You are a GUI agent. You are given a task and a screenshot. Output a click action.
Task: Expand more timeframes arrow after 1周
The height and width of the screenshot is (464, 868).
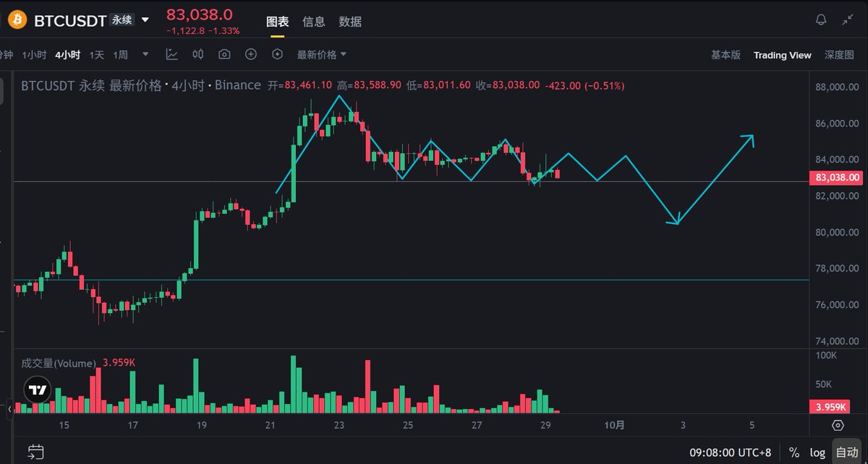[145, 54]
